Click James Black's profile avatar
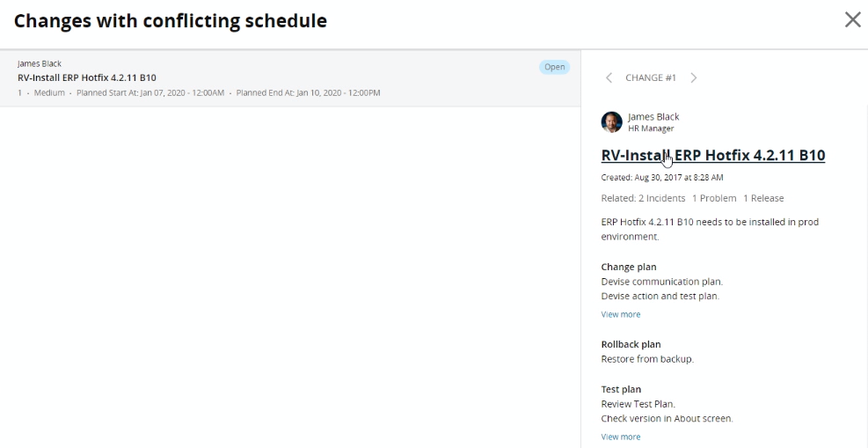 point(612,121)
